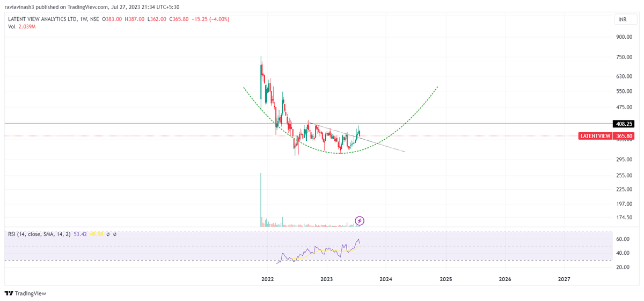Click the Vol 2.039M volume legend

[x=22, y=26]
